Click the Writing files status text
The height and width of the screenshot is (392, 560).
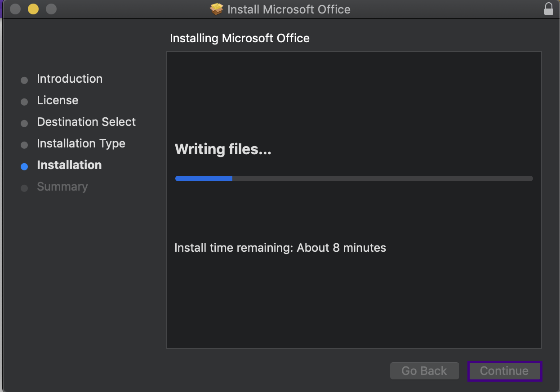click(223, 149)
